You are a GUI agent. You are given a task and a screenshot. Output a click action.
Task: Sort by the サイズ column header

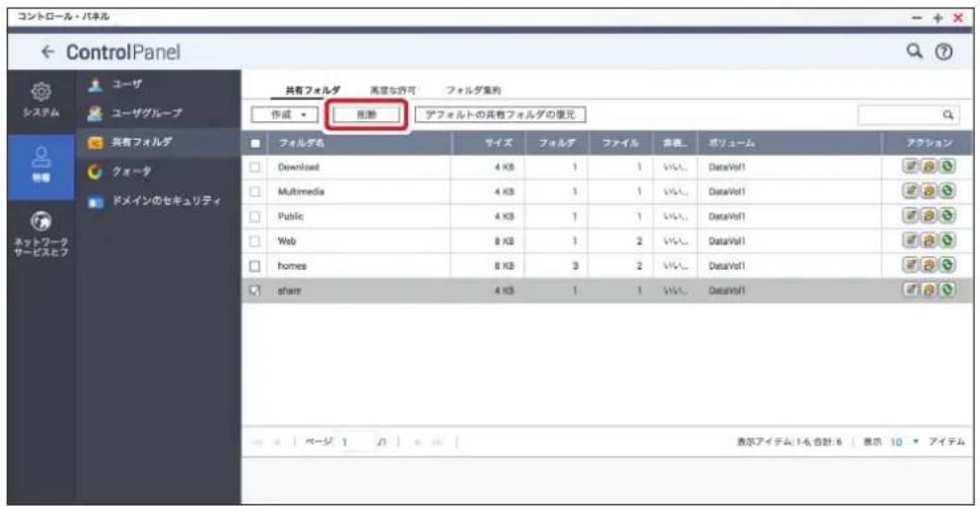coord(486,143)
